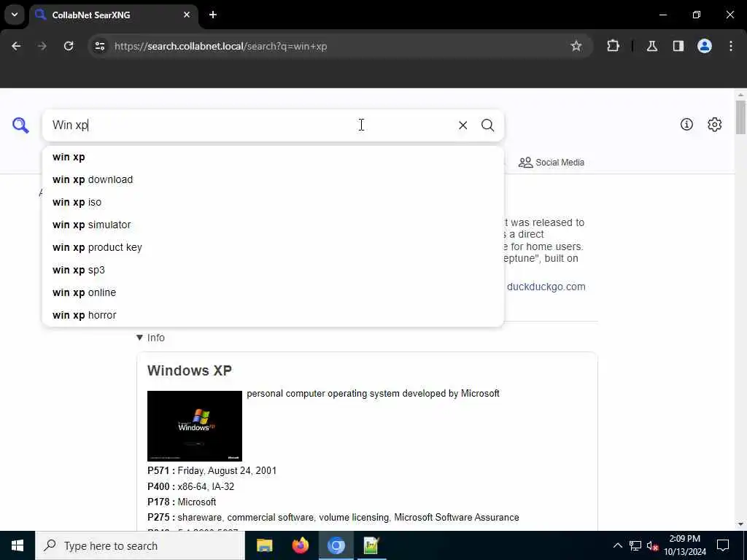Screen dimensions: 747x560
Task: Click the SearXNG magnifier logo
Action: 20,125
